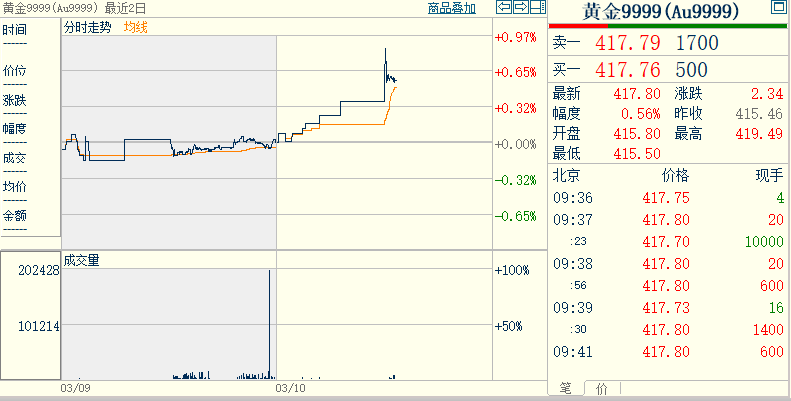Click the left arrow navigation icon
The image size is (791, 401).
[504, 7]
